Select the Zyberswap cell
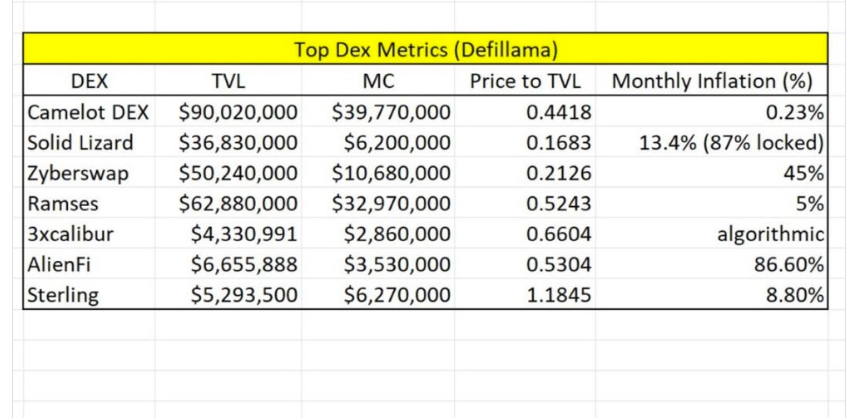This screenshot has width=849, height=418. tap(89, 173)
